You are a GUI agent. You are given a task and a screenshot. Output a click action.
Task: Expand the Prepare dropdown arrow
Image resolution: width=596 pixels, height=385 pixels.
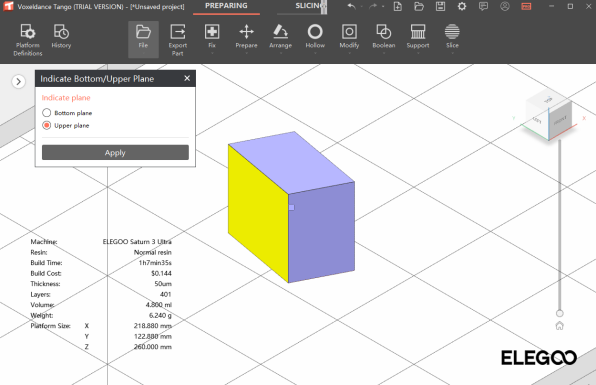pos(246,53)
